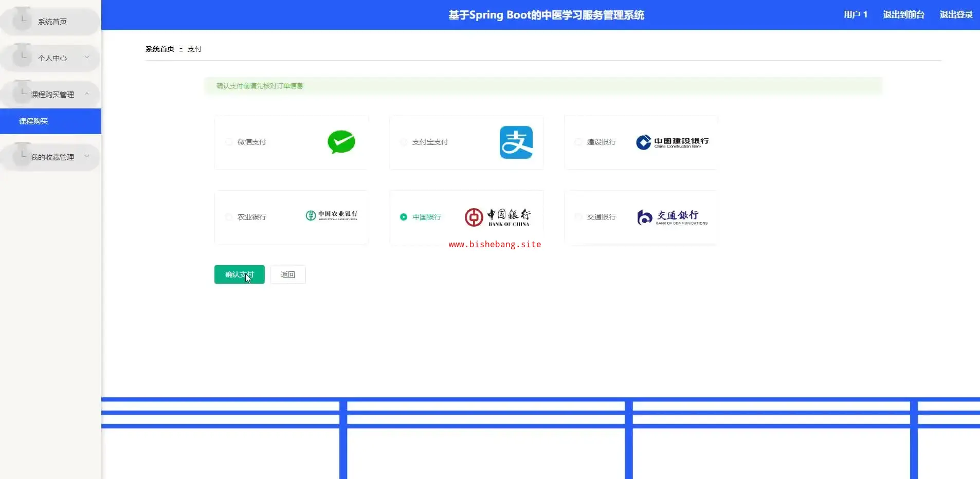Click 退出登录 in the header
Viewport: 980px width, 479px height.
(956, 15)
